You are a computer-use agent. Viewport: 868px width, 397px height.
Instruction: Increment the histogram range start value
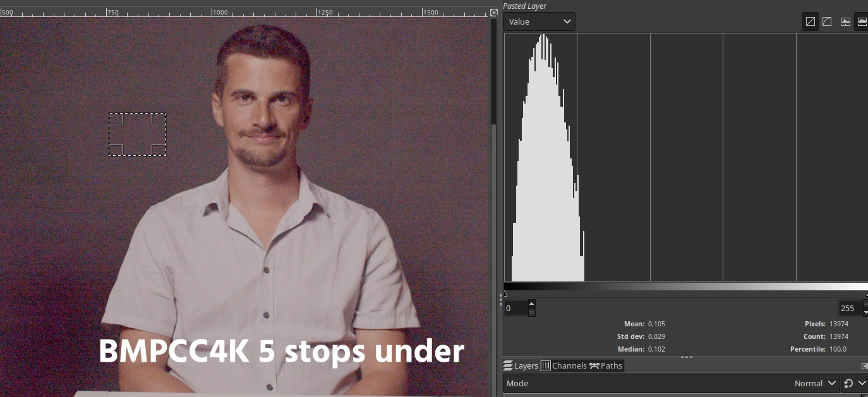pos(531,304)
